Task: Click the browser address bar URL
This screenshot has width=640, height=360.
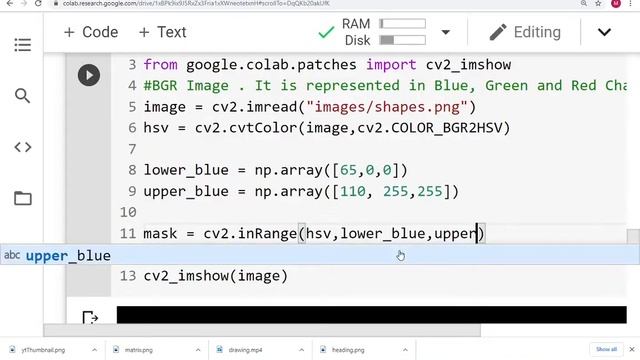Action: click(196, 3)
